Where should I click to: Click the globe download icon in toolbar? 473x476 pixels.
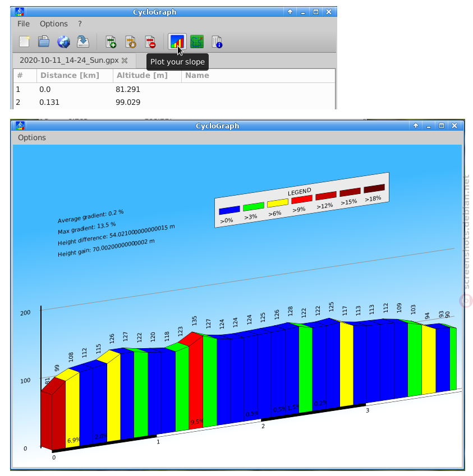pos(63,41)
